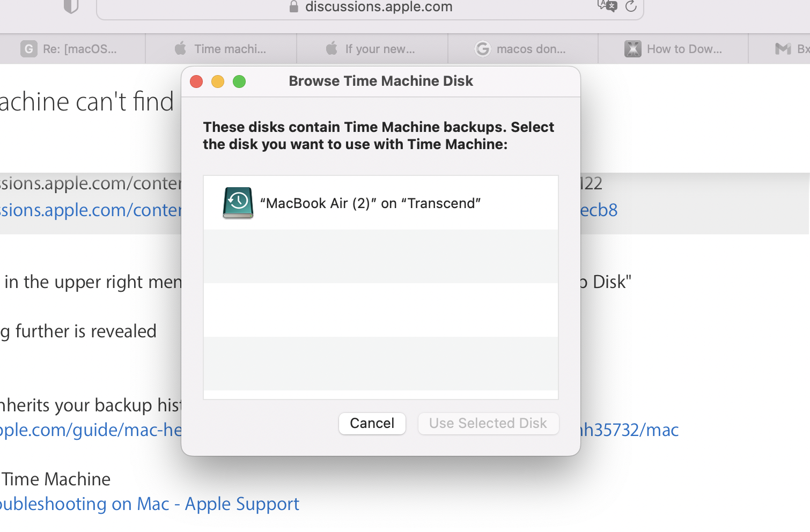Image resolution: width=810 pixels, height=532 pixels.
Task: Click the "in the upper right men" page text
Action: click(93, 282)
